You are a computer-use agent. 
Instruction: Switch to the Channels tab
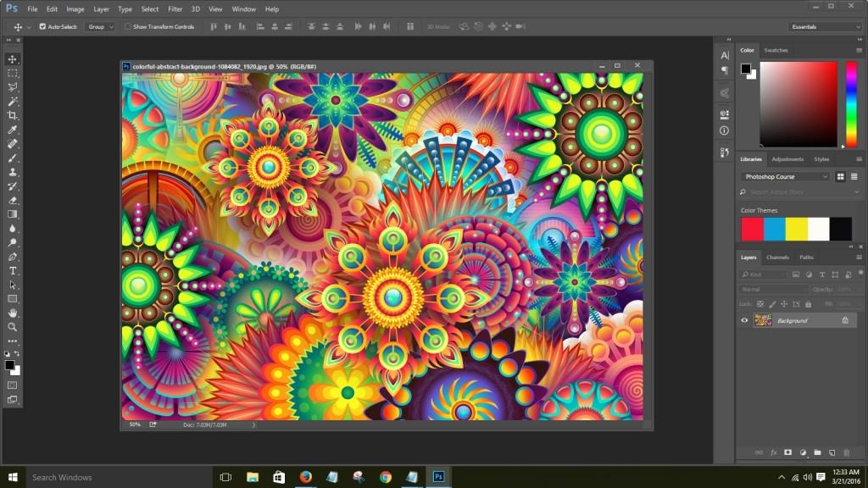pos(776,258)
